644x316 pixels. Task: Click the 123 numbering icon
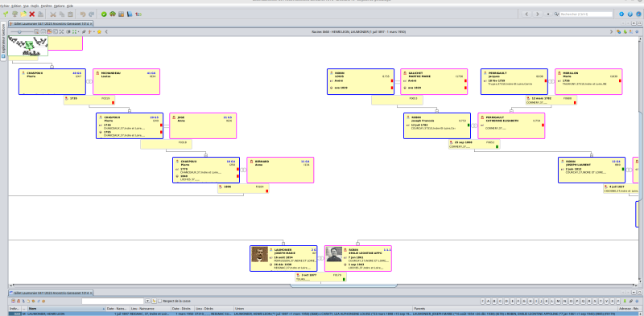tap(138, 14)
